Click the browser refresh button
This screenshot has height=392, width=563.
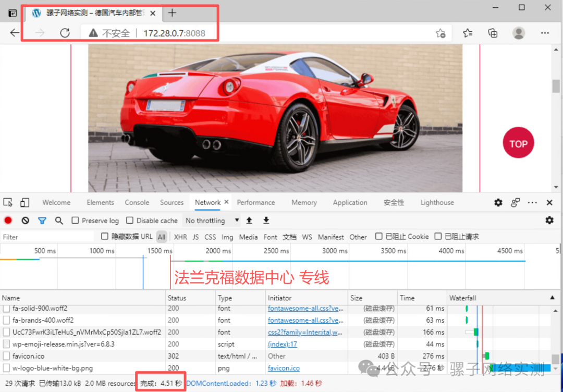point(65,33)
